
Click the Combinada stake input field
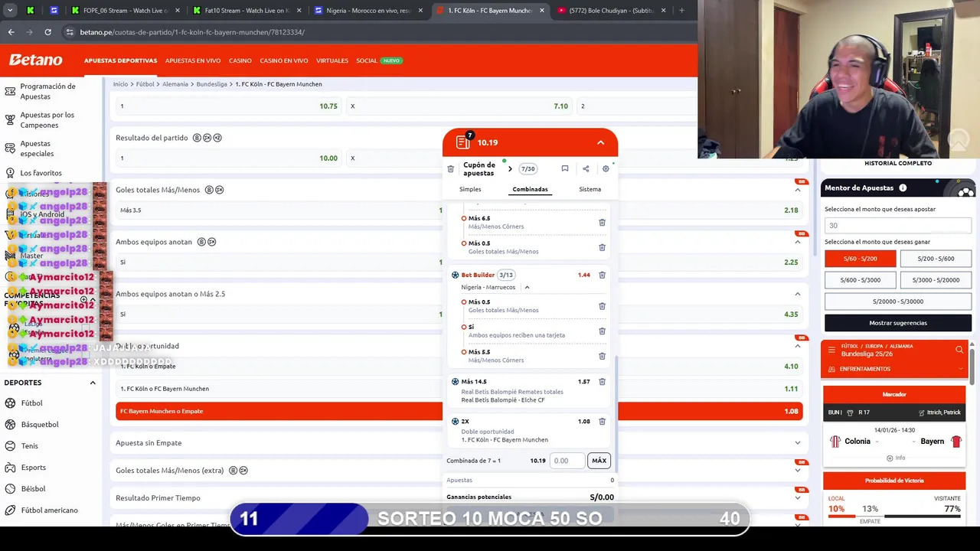point(567,461)
